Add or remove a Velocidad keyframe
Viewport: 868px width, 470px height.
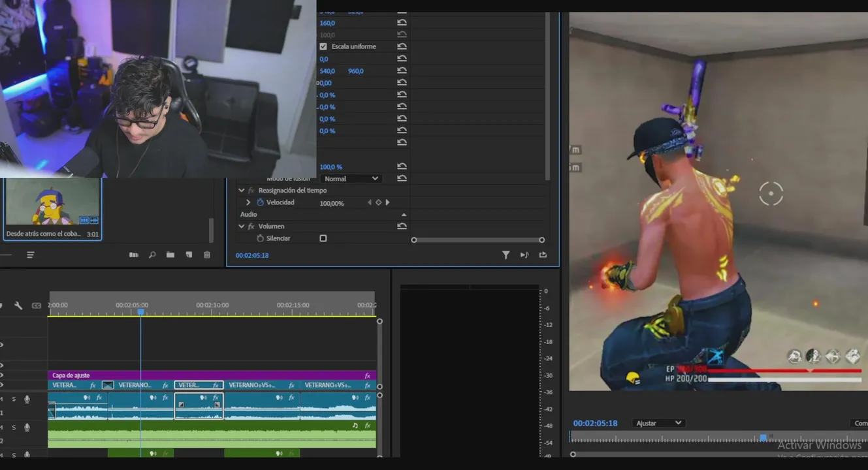click(378, 202)
